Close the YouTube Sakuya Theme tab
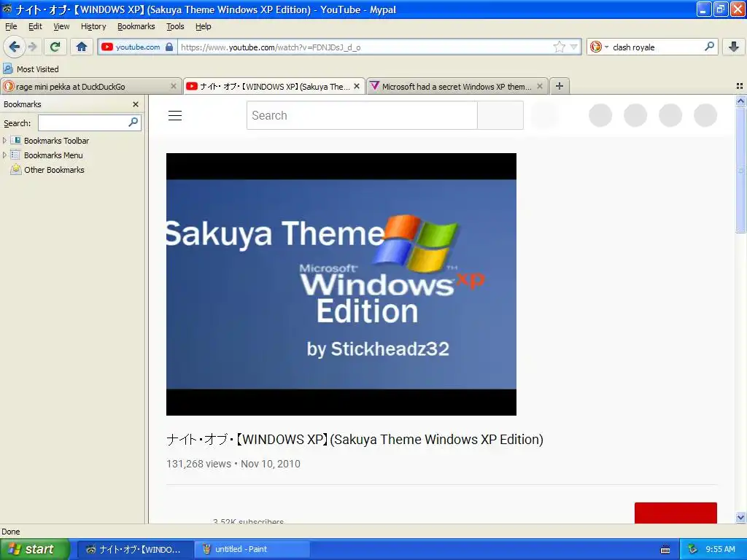The height and width of the screenshot is (560, 747). pyautogui.click(x=356, y=86)
